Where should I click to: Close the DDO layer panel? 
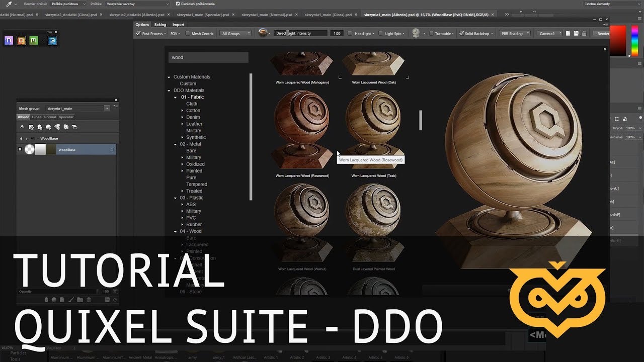coord(116,100)
